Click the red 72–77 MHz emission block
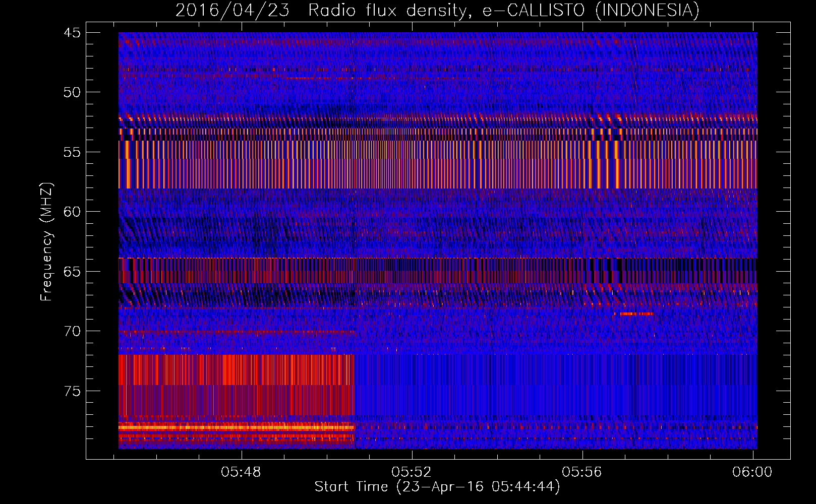The image size is (816, 504). pos(237,385)
